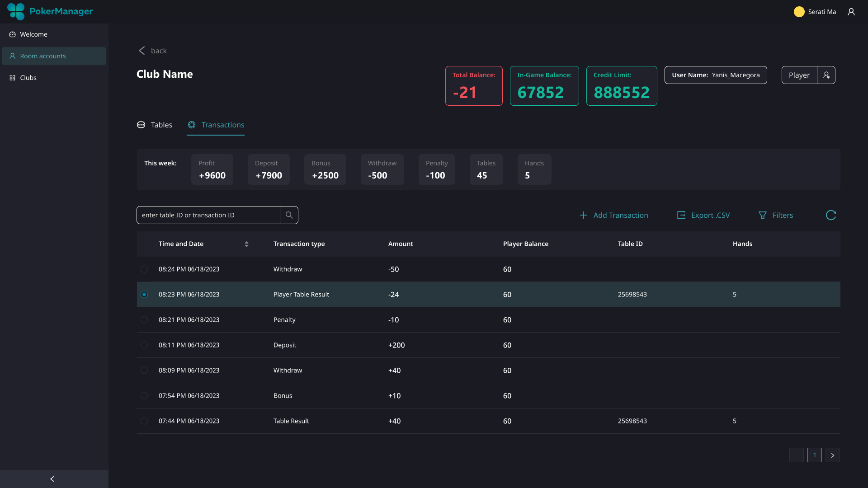
Task: Open the user profile icon top-right
Action: tap(851, 12)
